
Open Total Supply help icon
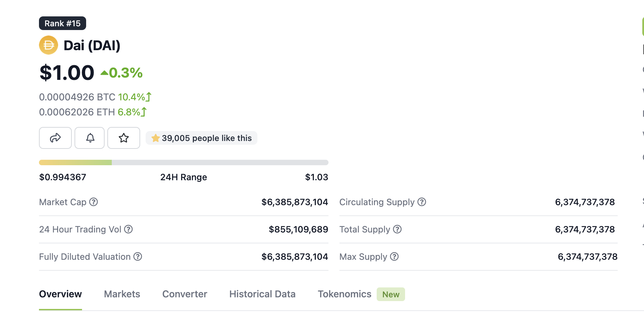point(397,229)
